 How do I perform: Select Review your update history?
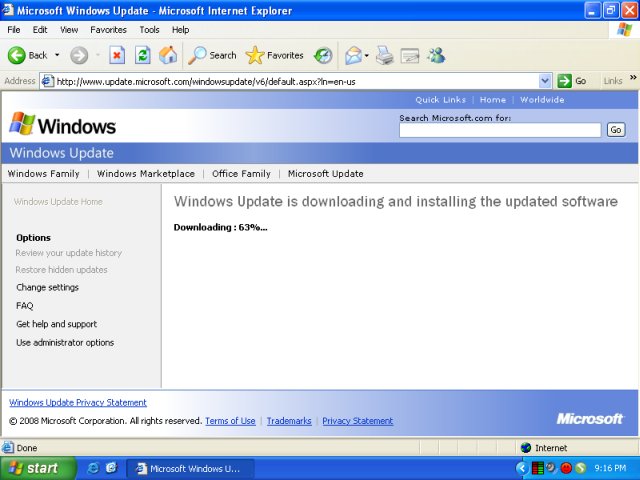pyautogui.click(x=69, y=253)
